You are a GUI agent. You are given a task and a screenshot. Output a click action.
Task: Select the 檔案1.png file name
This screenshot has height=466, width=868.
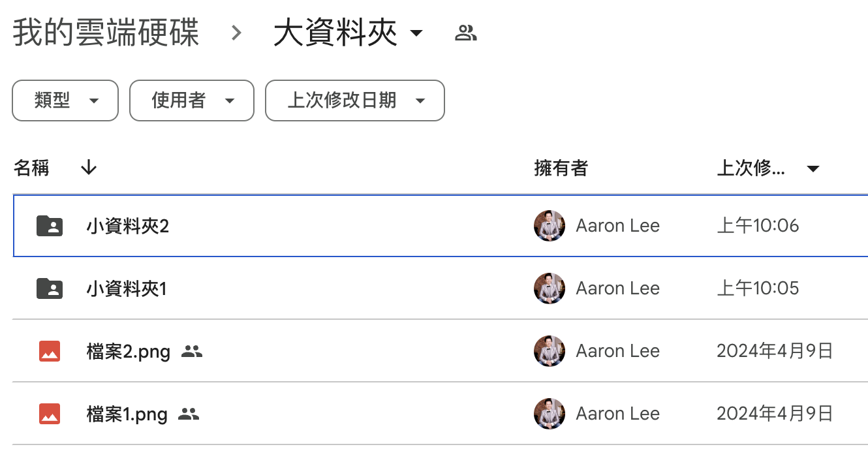pyautogui.click(x=127, y=414)
